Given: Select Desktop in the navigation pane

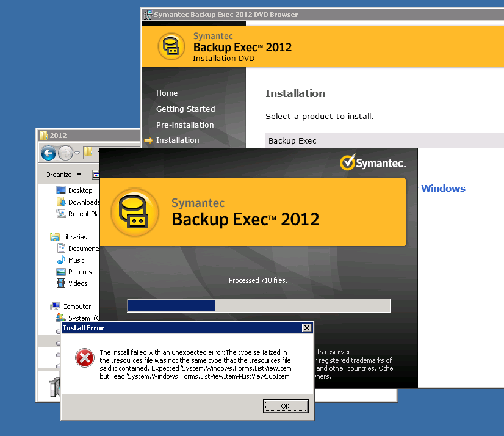Looking at the screenshot, I should (x=80, y=191).
